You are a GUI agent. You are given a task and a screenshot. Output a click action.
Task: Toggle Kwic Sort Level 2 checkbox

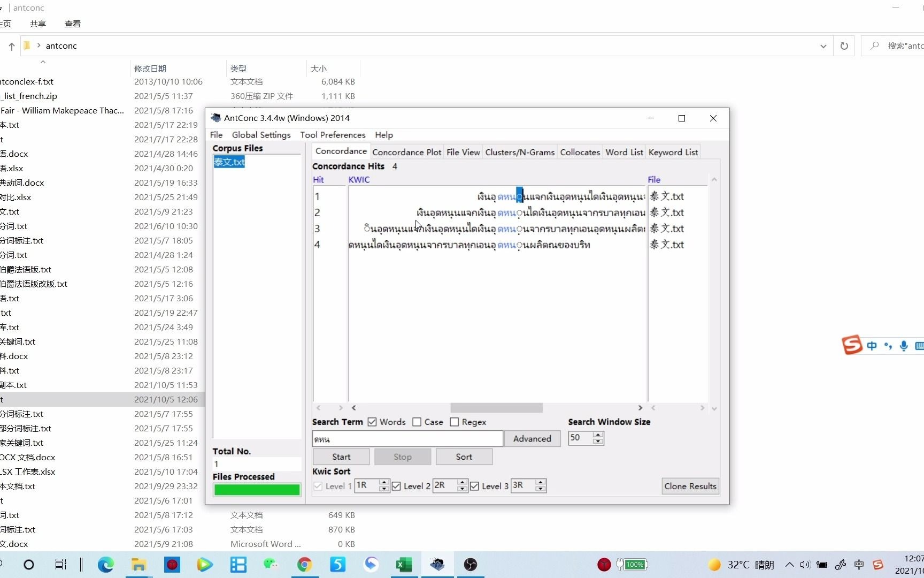396,486
